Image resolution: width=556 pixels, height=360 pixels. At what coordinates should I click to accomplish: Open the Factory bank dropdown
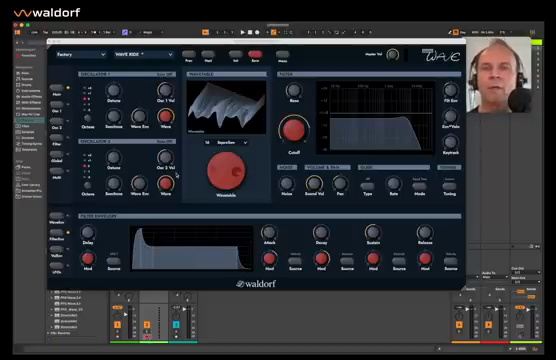[x=81, y=54]
